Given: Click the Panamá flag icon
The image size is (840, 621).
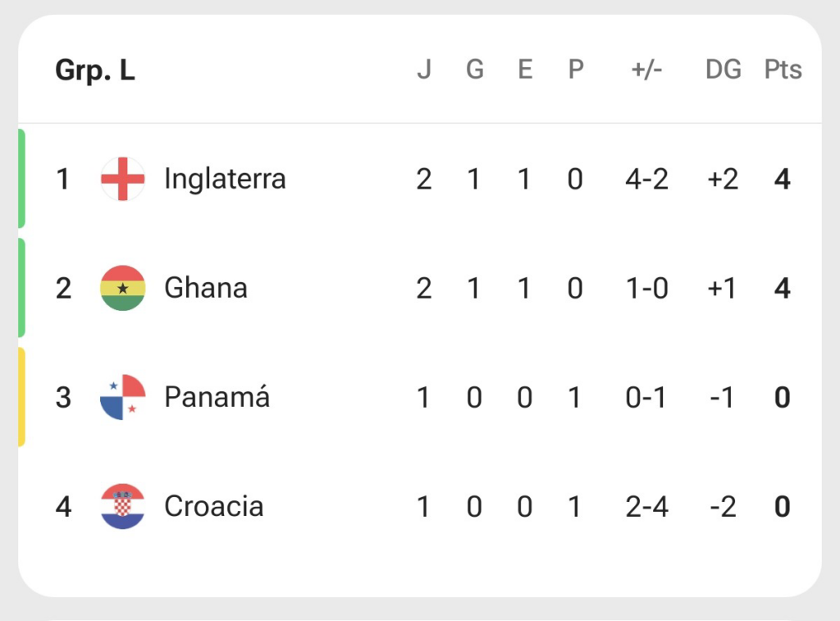Looking at the screenshot, I should [x=123, y=397].
